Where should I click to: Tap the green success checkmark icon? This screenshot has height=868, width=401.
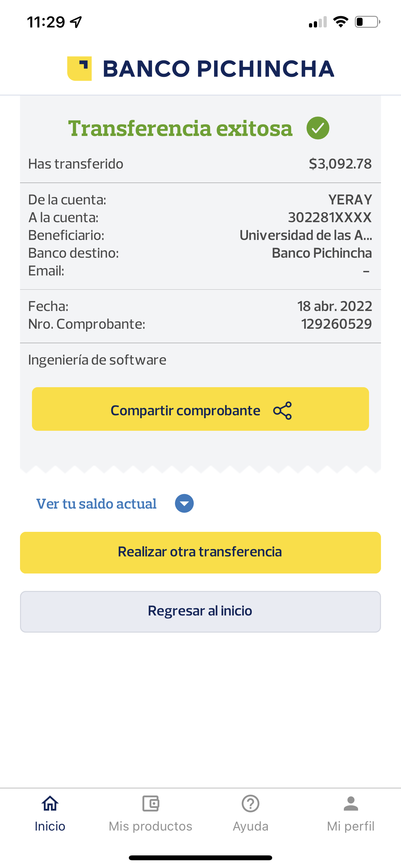(x=318, y=128)
